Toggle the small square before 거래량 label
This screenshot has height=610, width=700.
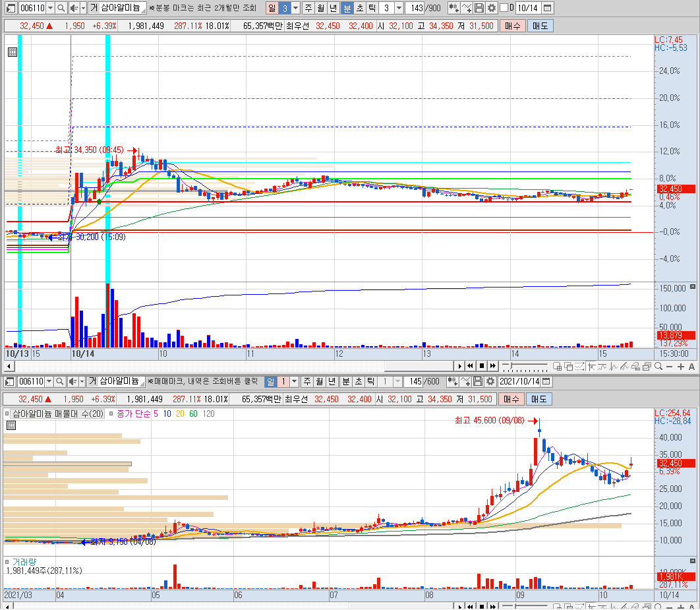click(7, 563)
